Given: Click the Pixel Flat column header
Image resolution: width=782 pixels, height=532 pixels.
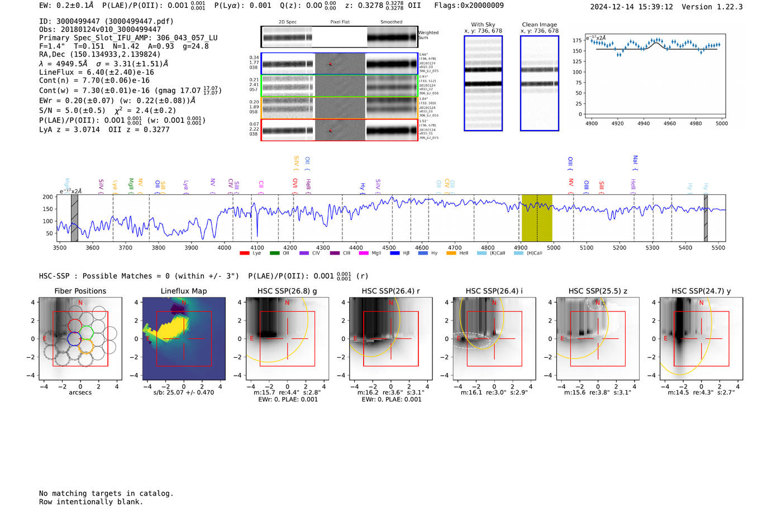Looking at the screenshot, I should tap(340, 22).
